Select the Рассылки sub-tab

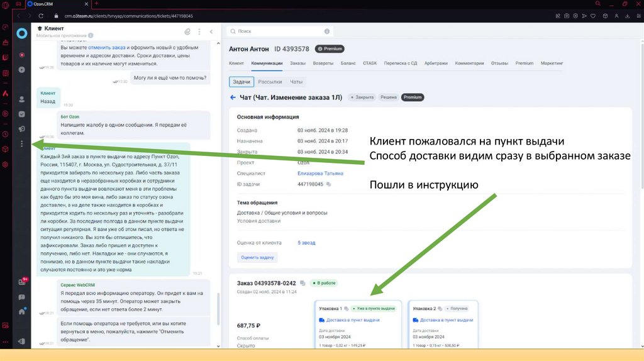click(270, 82)
